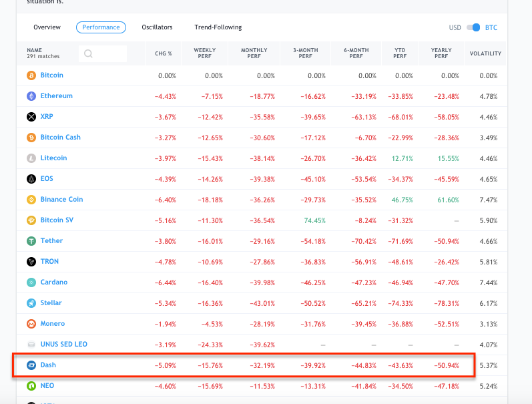
Task: Open the Cardano link
Action: click(x=53, y=282)
